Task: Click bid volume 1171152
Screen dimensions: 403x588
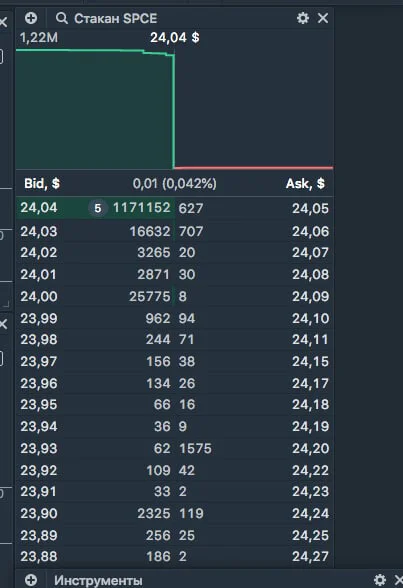Action: 142,207
